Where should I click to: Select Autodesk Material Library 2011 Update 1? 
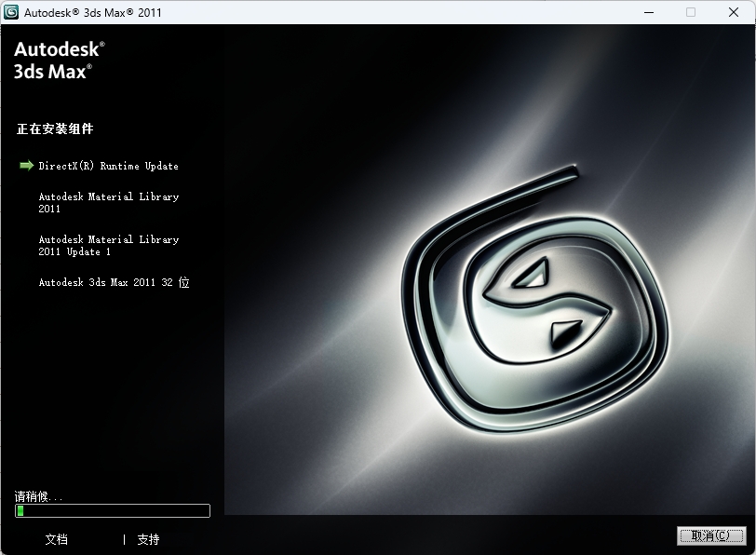(108, 245)
